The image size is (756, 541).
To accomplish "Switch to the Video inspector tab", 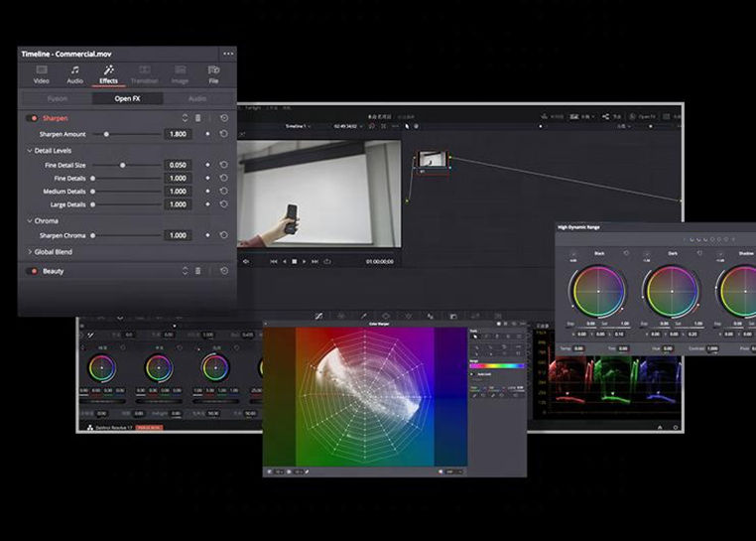I will (x=41, y=74).
